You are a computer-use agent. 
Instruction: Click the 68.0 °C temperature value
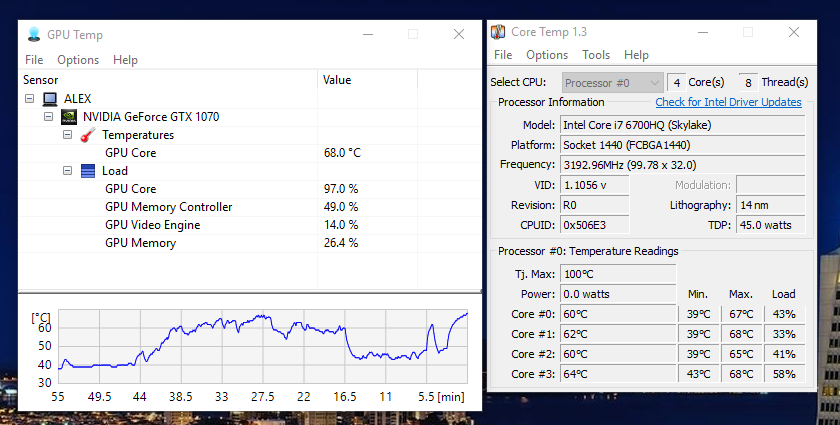pos(342,153)
